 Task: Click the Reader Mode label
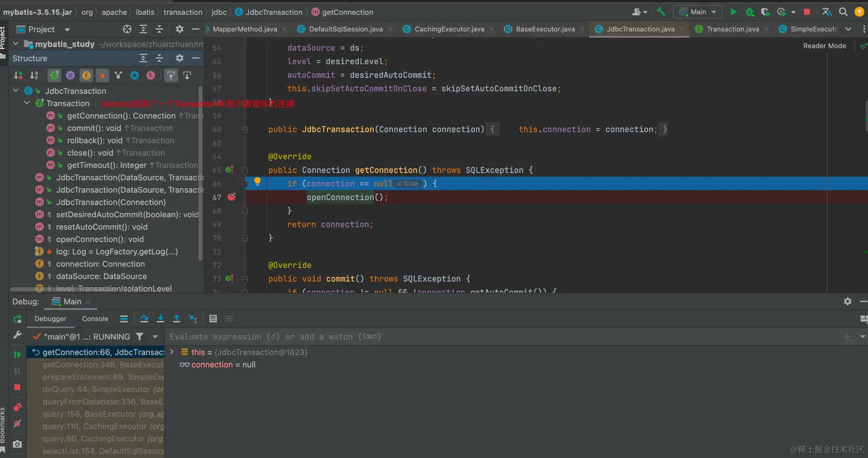[x=824, y=46]
